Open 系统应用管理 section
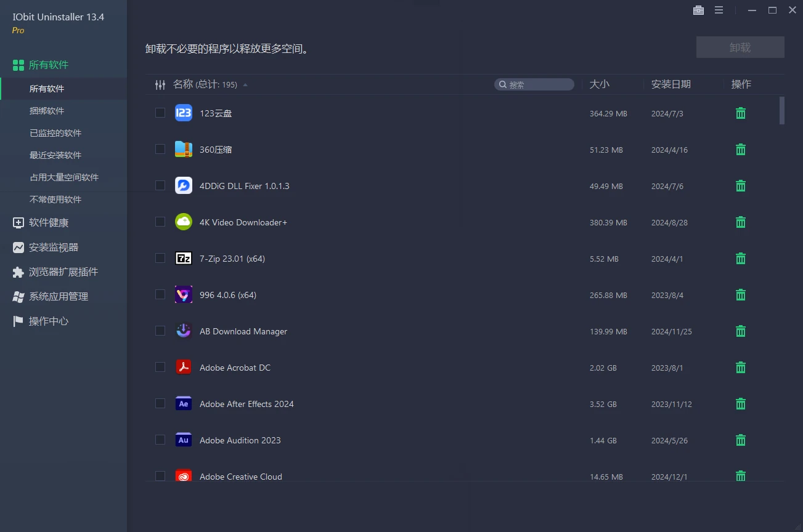The image size is (803, 532). tap(51, 297)
